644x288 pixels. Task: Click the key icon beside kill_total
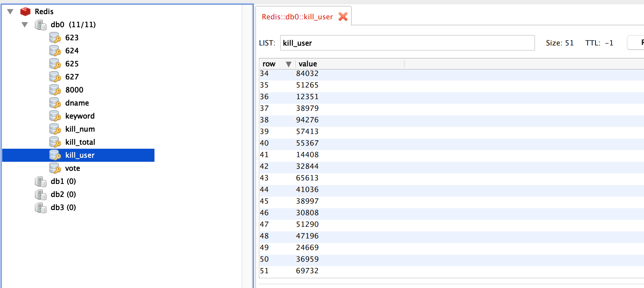point(55,142)
